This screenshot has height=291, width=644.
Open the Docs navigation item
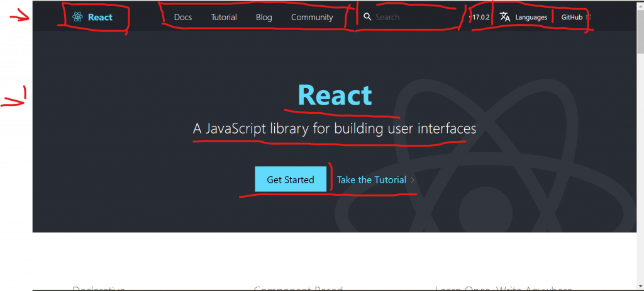tap(183, 17)
